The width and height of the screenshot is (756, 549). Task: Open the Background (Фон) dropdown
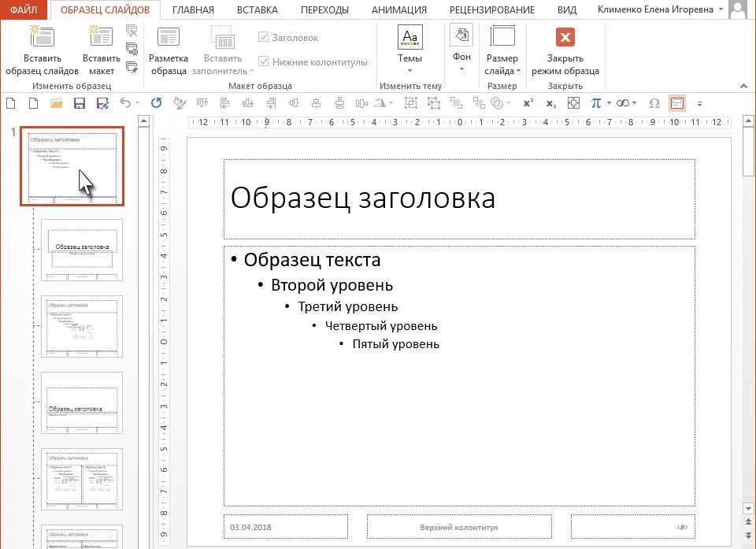click(x=461, y=48)
